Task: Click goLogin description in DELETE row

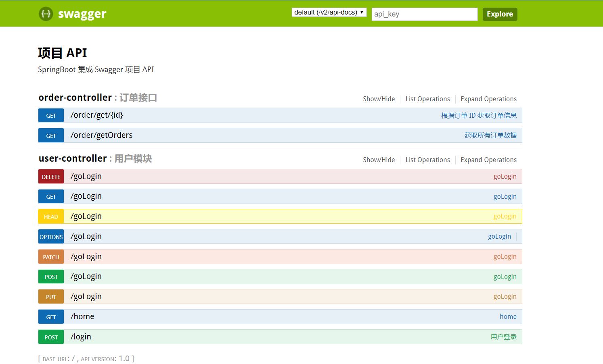Action: point(505,177)
